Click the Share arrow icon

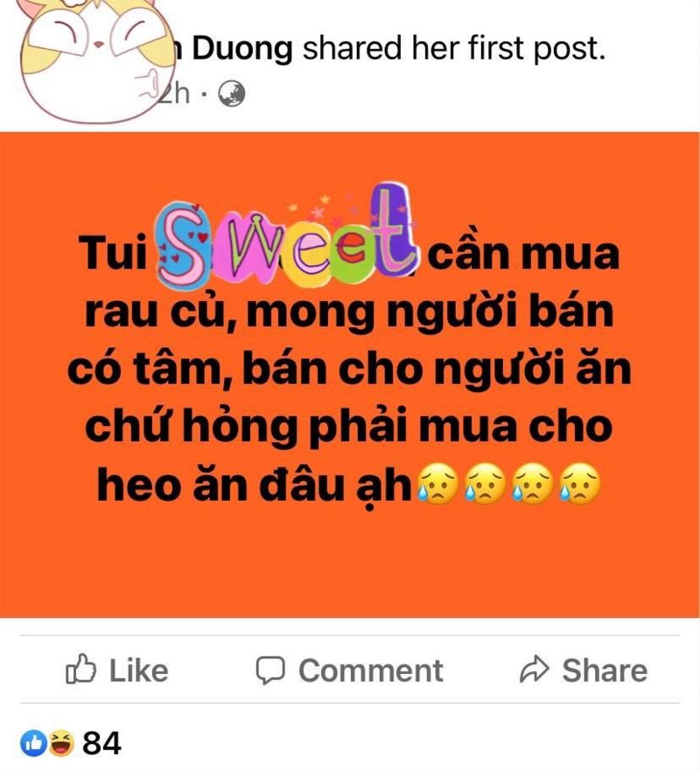[x=534, y=669]
